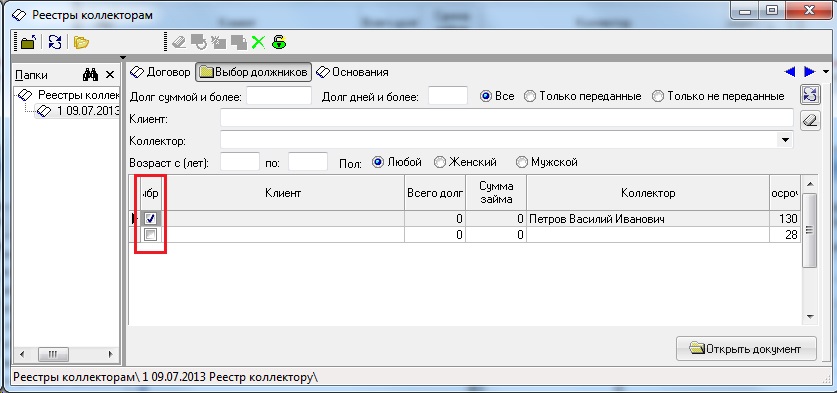This screenshot has width=837, height=393.
Task: Click the blue right arrow tab scroller
Action: pyautogui.click(x=809, y=72)
